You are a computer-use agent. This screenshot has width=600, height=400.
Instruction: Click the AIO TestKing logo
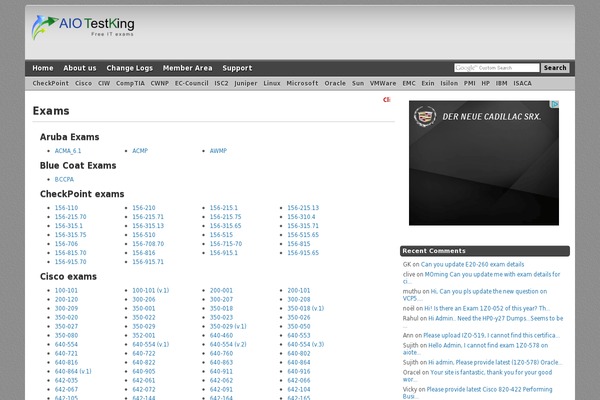[x=83, y=27]
